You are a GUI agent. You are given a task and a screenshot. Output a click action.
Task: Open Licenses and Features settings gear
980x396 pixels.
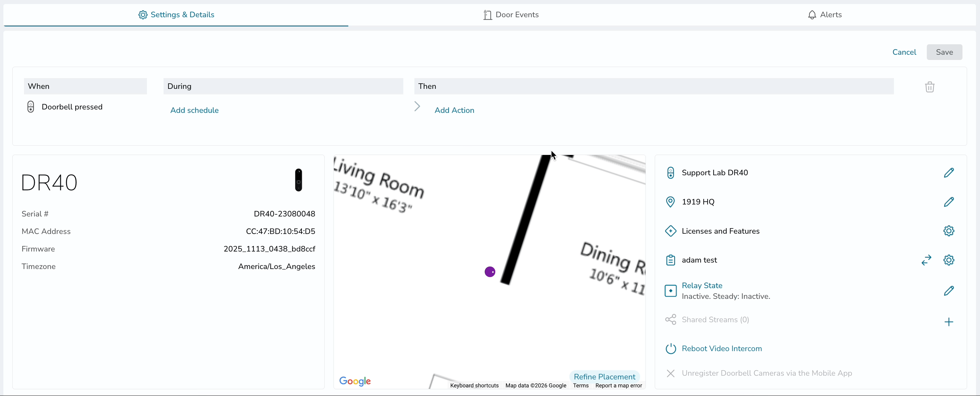click(x=948, y=231)
